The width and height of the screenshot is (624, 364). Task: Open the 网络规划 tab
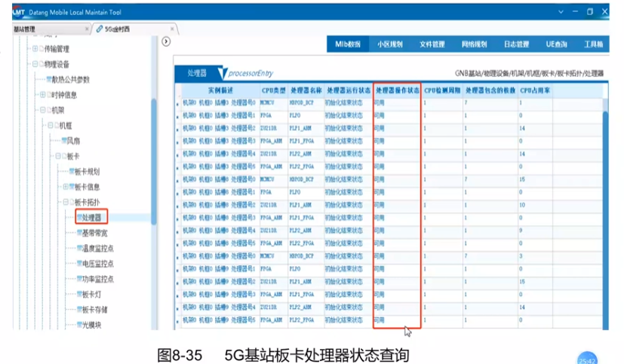pos(474,44)
